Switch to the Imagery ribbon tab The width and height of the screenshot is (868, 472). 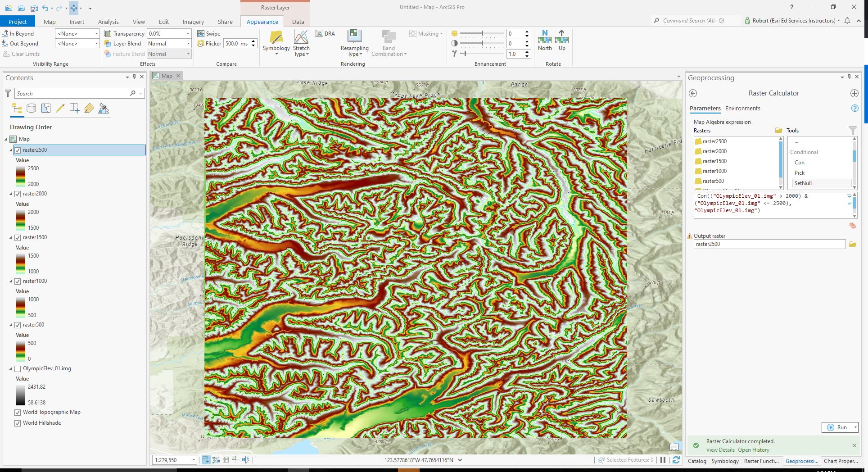(x=193, y=21)
